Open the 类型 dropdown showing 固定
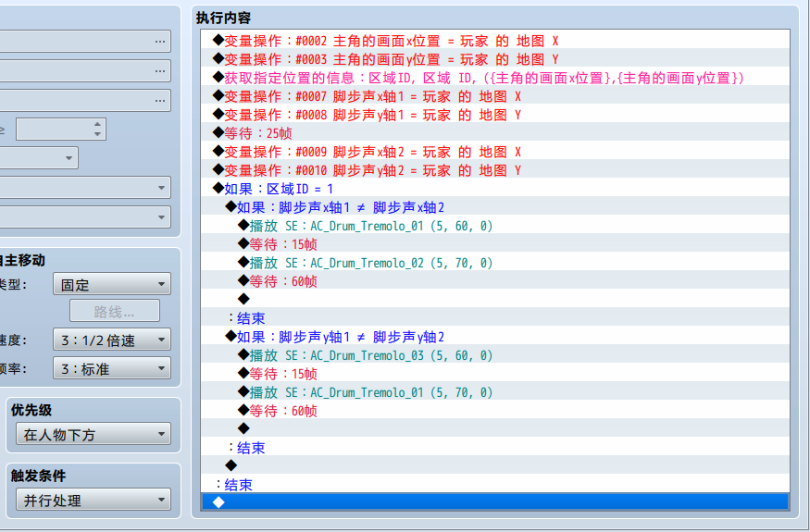Screen dimensions: 810x532 pyautogui.click(x=112, y=284)
